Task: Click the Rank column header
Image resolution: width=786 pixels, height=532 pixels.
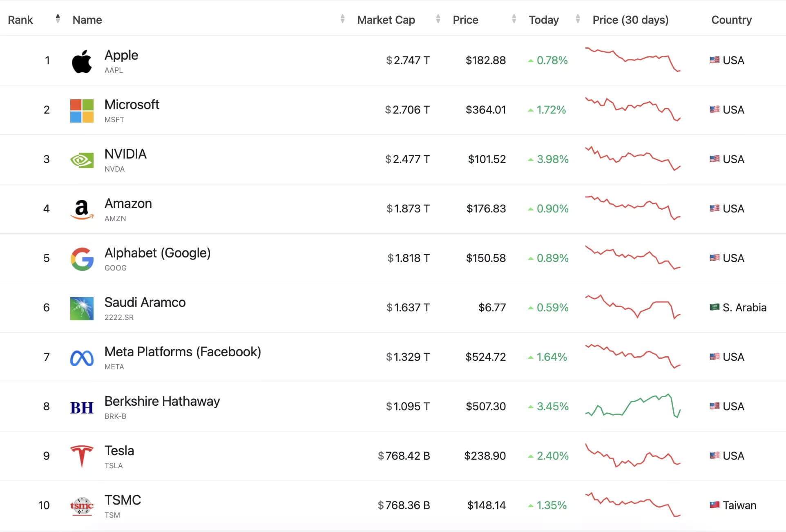Action: pyautogui.click(x=20, y=20)
